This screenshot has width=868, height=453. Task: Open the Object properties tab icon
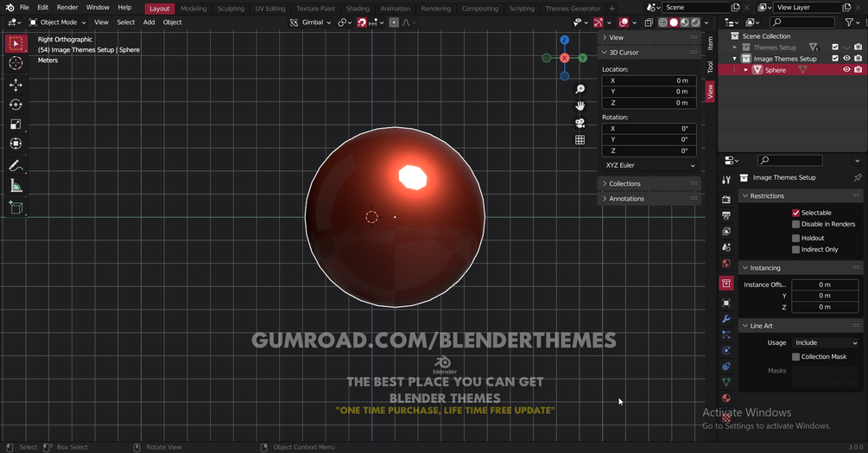[726, 303]
